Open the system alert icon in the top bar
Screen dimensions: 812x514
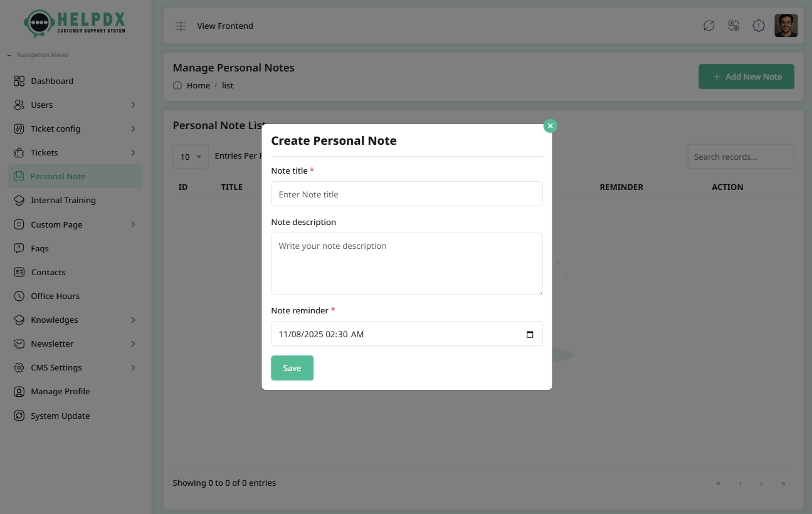758,26
